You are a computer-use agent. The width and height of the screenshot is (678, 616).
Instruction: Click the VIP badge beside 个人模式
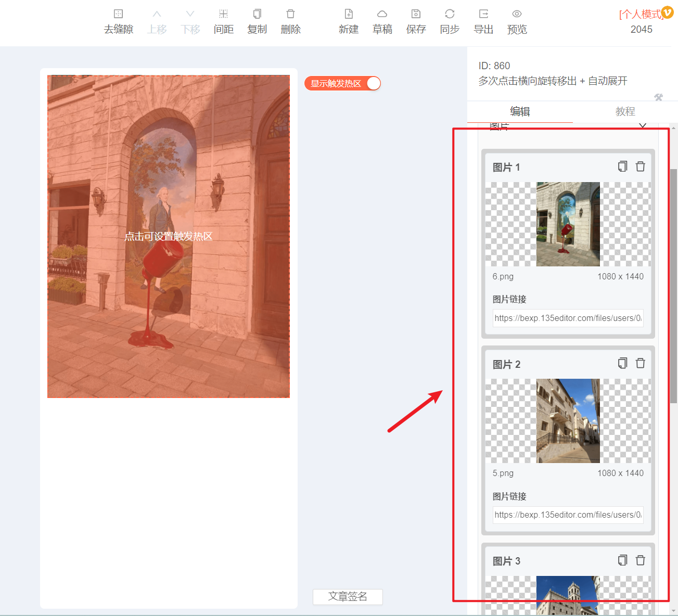667,12
